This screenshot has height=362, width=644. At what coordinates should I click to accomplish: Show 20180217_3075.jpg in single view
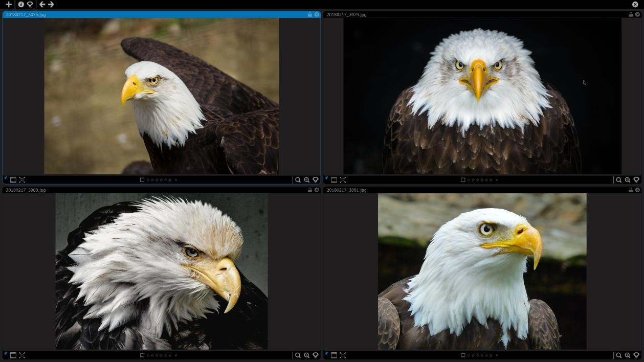tap(13, 180)
